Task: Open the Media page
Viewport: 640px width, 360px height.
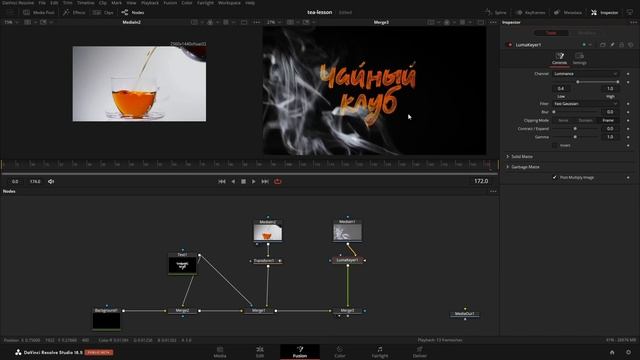Action: (220, 352)
